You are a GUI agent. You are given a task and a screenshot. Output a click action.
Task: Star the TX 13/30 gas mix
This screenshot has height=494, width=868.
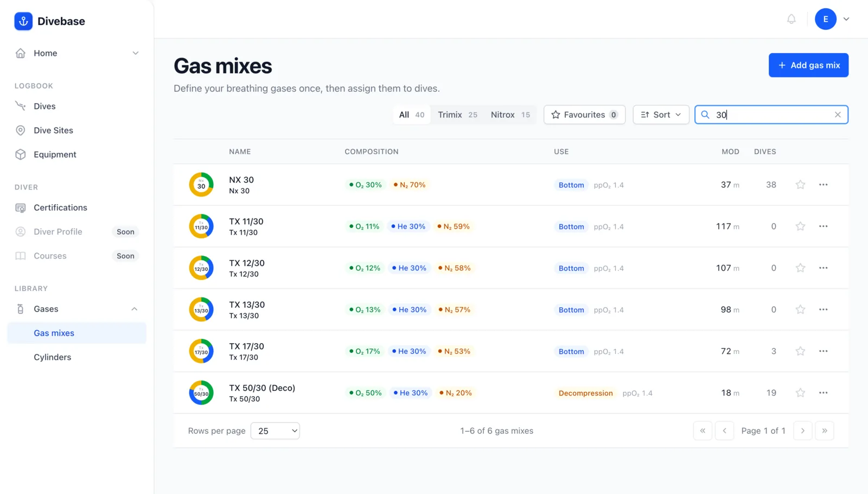[800, 309]
